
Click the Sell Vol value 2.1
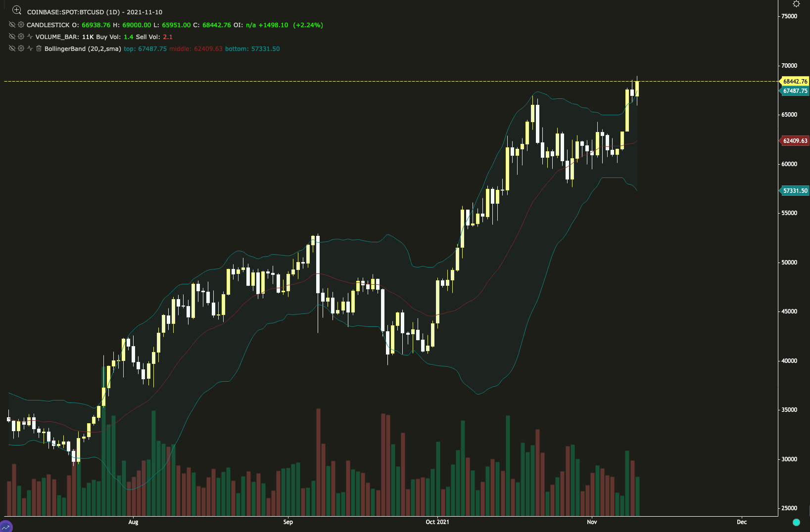168,37
